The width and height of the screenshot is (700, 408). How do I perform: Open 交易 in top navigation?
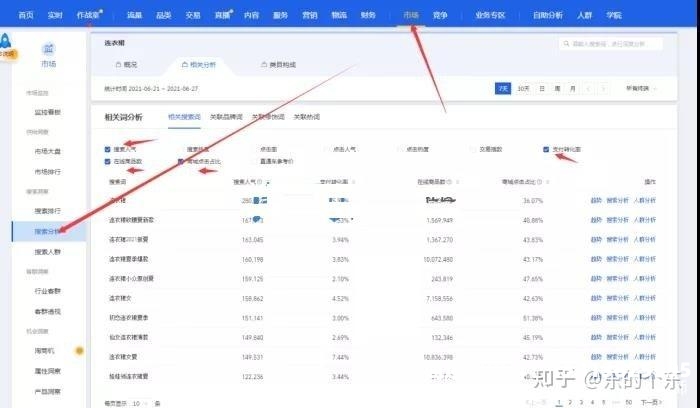(193, 15)
